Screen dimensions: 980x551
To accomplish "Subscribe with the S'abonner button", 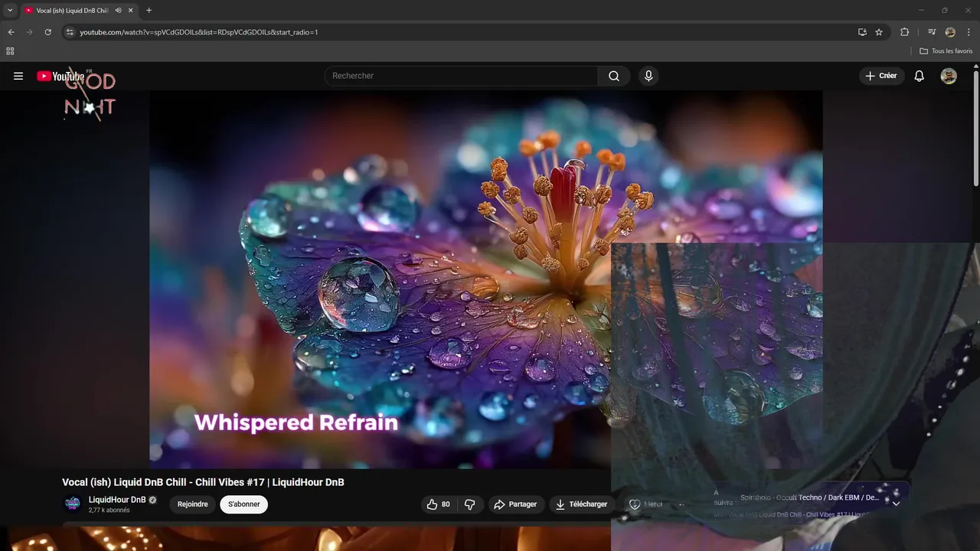I will pos(244,504).
